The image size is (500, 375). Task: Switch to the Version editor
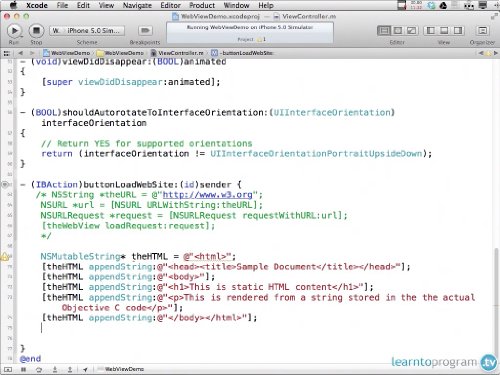(x=411, y=31)
